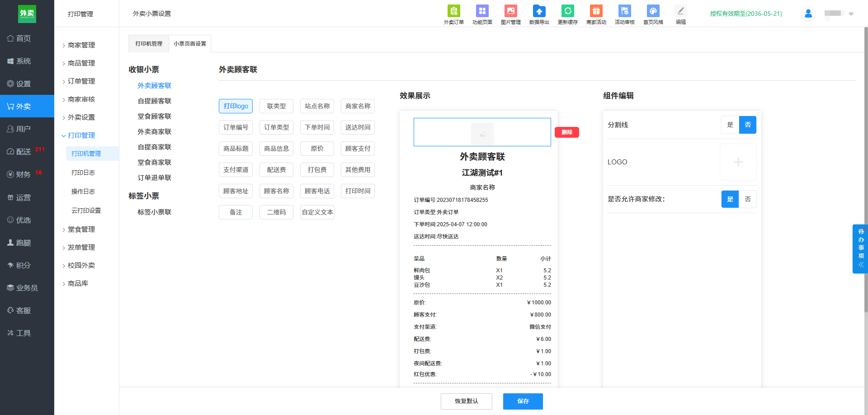Switch to the 小票页面设置 tab
The image size is (868, 415).
190,44
